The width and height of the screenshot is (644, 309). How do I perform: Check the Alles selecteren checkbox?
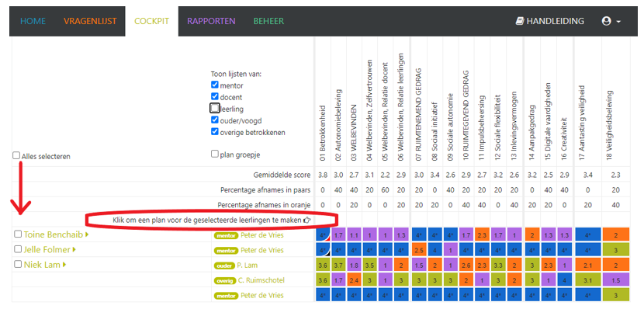tap(16, 156)
